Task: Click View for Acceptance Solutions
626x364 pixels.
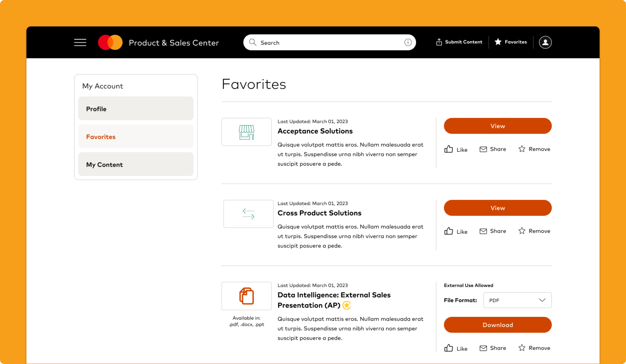Action: pos(497,126)
